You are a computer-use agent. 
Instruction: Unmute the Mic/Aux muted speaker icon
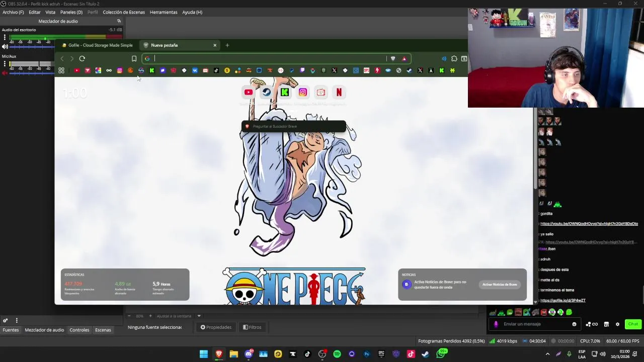[x=5, y=73]
